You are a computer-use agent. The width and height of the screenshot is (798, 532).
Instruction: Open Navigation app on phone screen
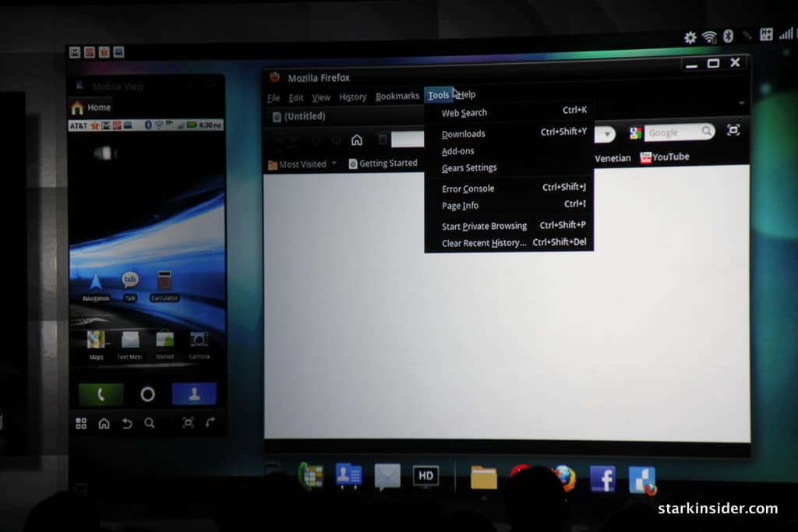(96, 284)
